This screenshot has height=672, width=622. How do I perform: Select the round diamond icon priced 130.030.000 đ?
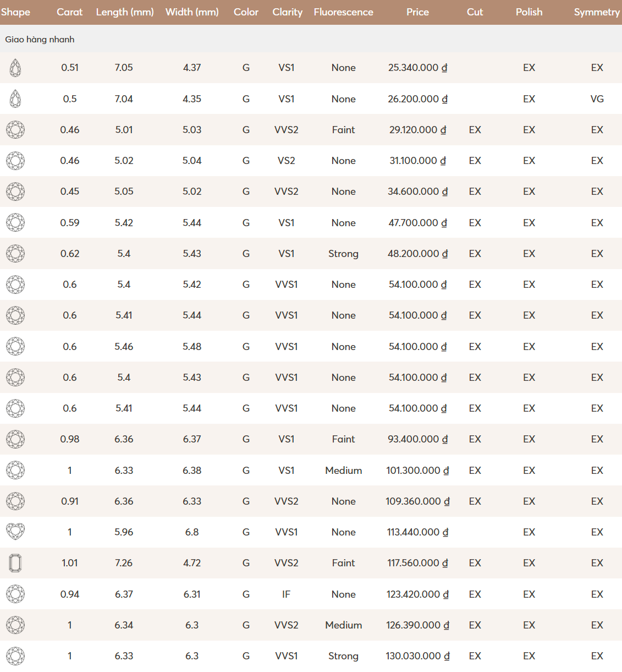pos(15,656)
